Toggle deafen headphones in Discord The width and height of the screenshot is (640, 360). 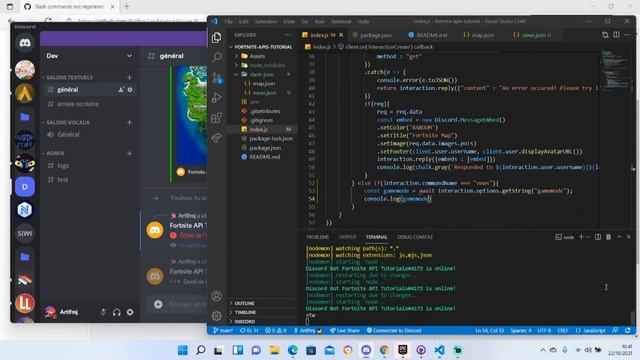point(117,312)
